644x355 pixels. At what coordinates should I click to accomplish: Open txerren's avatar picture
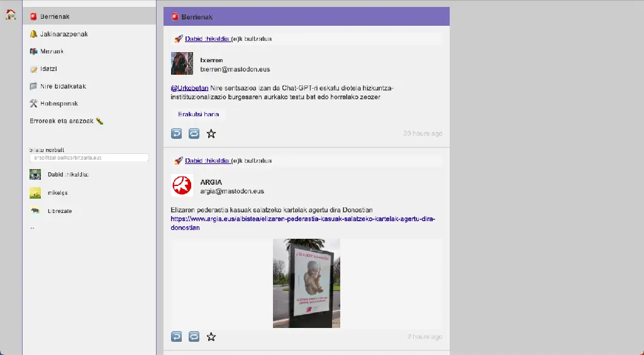(x=182, y=64)
